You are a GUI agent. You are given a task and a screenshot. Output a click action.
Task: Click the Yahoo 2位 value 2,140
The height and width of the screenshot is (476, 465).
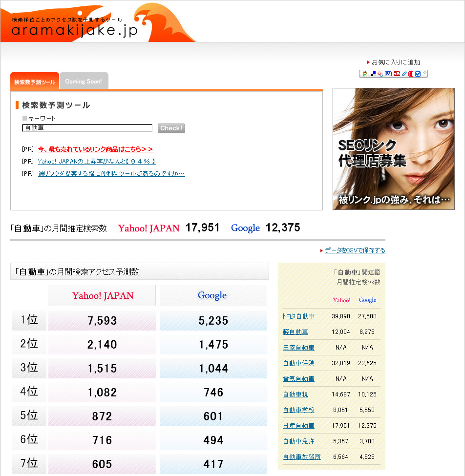point(102,345)
